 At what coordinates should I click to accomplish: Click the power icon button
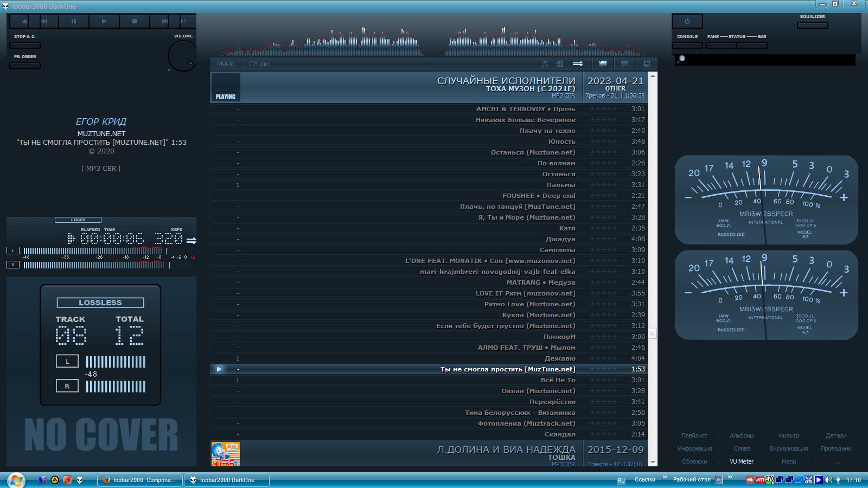point(687,21)
